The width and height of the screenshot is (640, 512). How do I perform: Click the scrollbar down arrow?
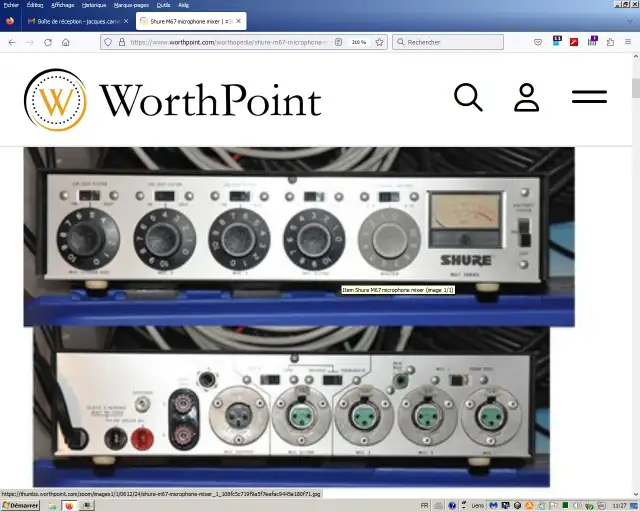pos(636,494)
